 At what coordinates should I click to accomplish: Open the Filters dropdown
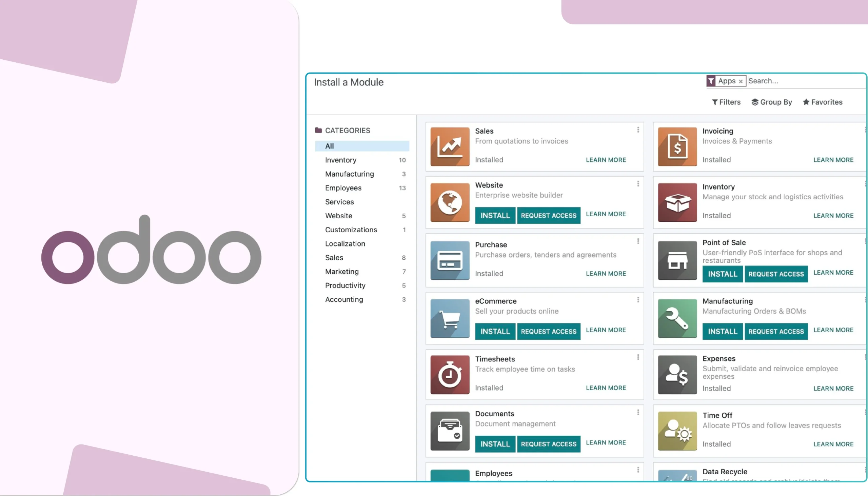[x=726, y=102]
